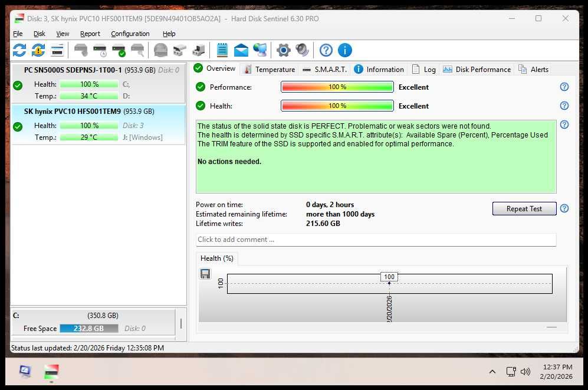
Task: Open the Help menu
Action: pos(169,34)
